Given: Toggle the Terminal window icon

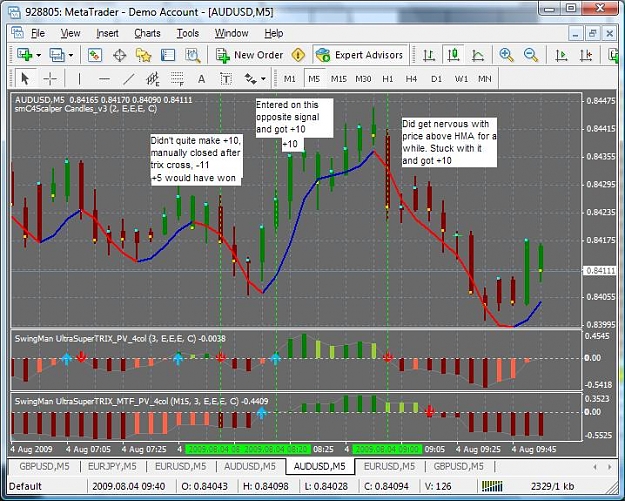Looking at the screenshot, I should pyautogui.click(x=168, y=55).
